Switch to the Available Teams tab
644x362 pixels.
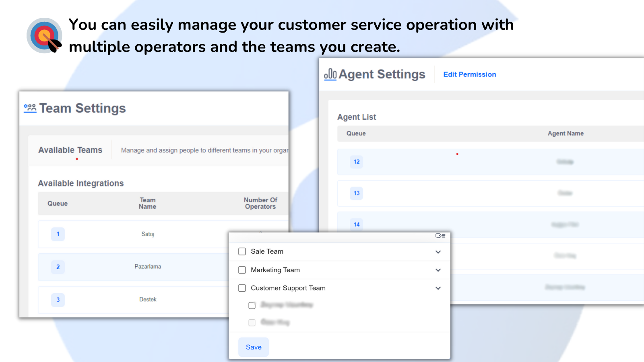70,150
